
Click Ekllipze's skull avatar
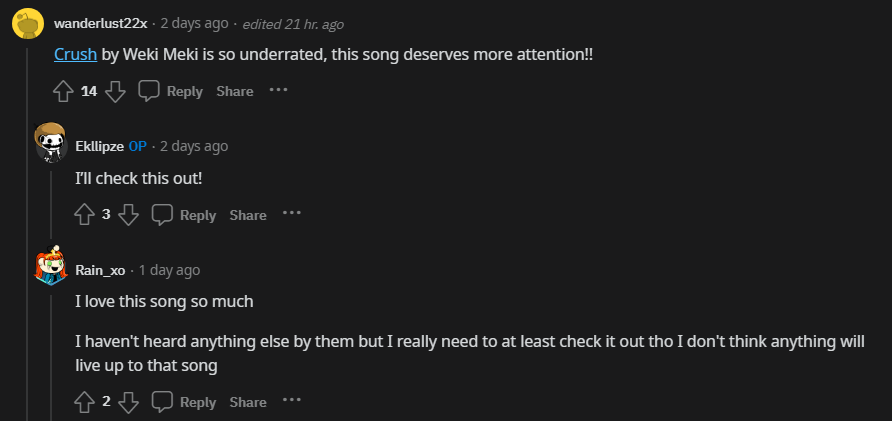(51, 144)
